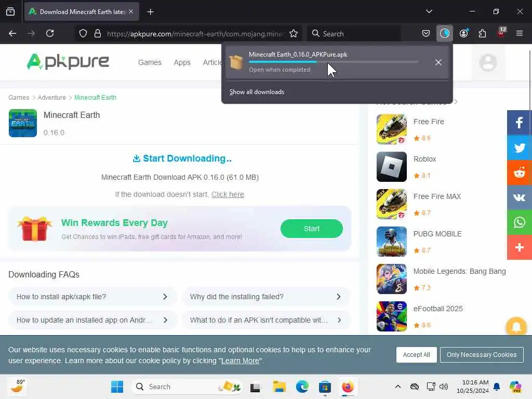Open File Explorer from taskbar

coord(279,387)
